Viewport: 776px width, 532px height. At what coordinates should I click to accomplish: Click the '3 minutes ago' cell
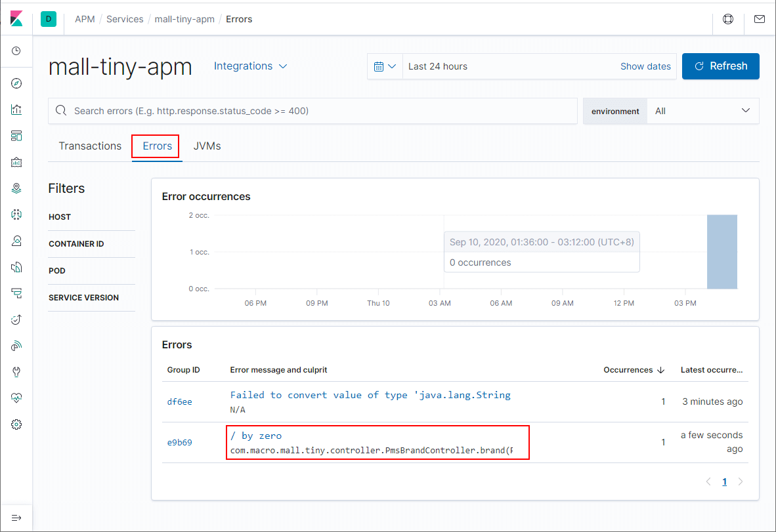[x=712, y=401]
